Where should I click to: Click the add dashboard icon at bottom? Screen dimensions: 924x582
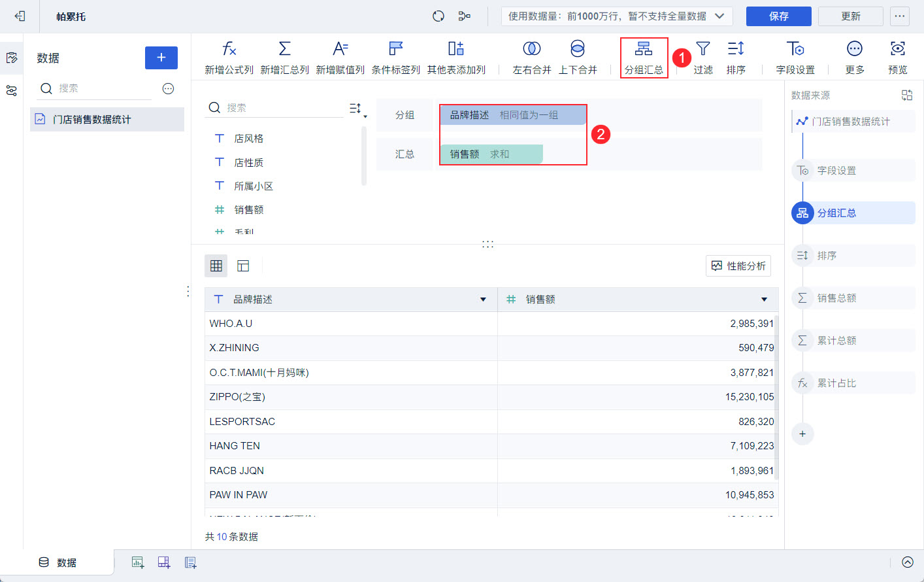pyautogui.click(x=164, y=562)
